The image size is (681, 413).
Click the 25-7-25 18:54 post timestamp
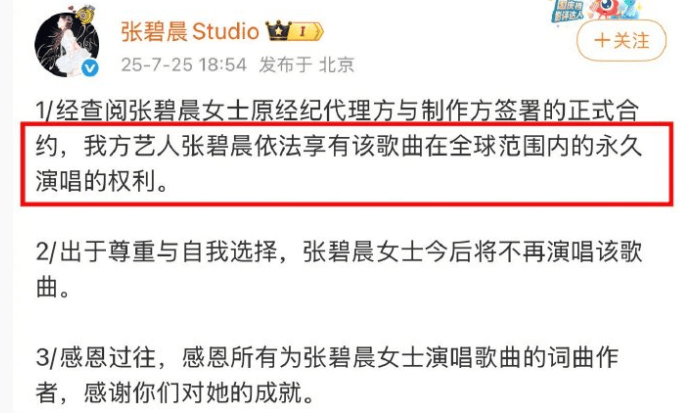coord(184,65)
